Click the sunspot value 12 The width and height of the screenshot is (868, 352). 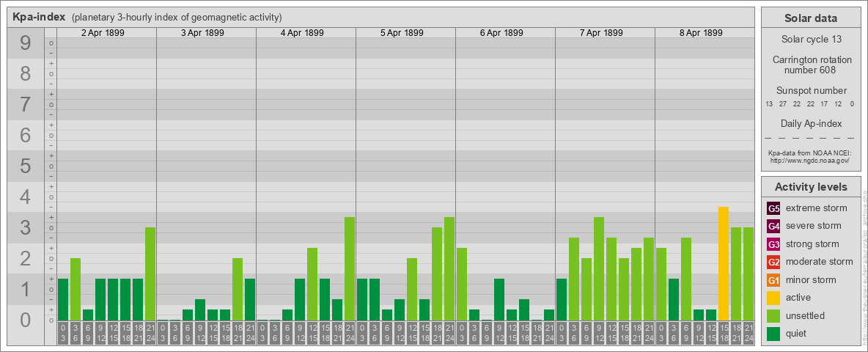[838, 104]
